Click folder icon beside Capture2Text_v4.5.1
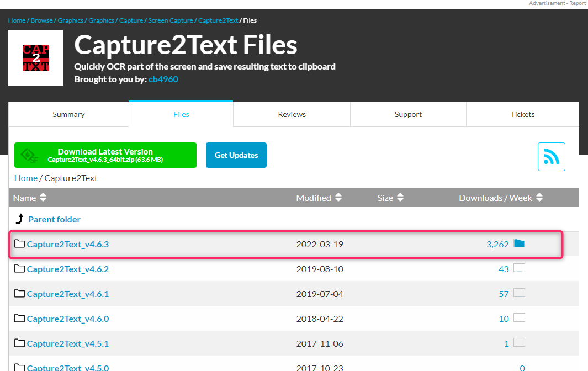Screen dimensions: 588x371 20,343
